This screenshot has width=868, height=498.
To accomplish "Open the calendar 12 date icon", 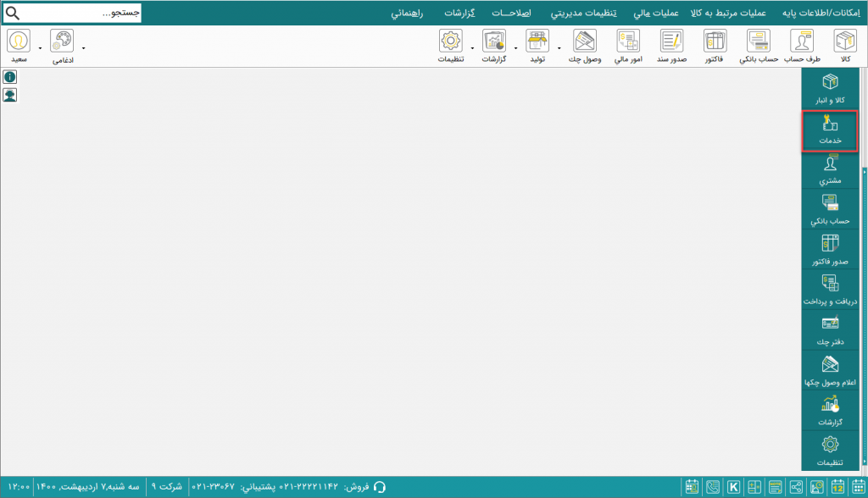I will [x=837, y=487].
